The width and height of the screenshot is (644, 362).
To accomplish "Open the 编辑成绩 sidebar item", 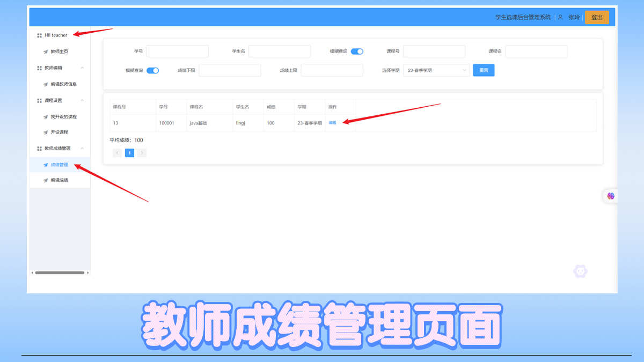I will [x=60, y=180].
